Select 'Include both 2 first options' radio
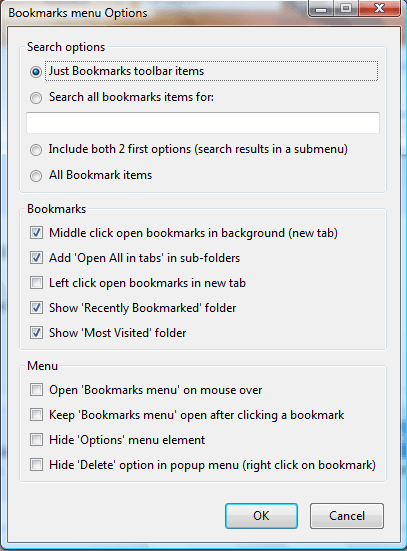The width and height of the screenshot is (407, 551). (x=36, y=150)
